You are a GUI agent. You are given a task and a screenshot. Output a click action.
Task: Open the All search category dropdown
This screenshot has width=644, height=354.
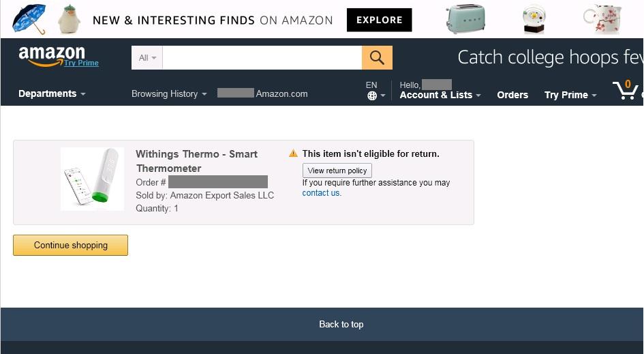(x=147, y=57)
